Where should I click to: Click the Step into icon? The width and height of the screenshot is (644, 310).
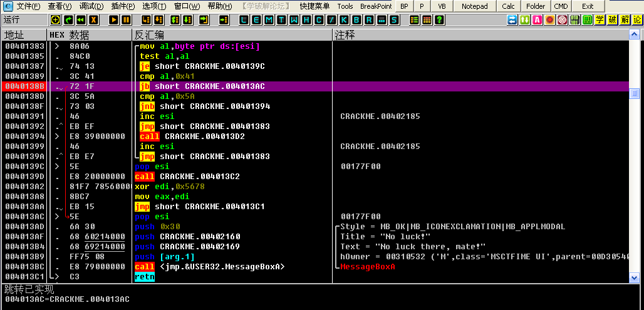click(146, 19)
